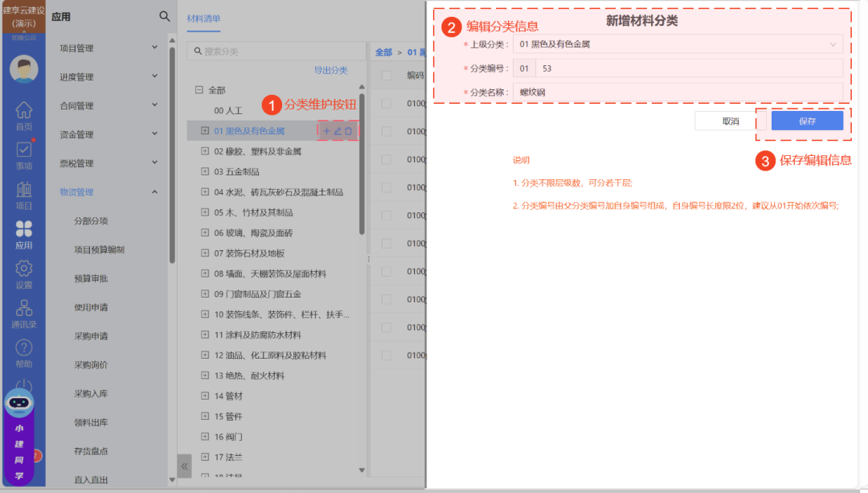Toggle the header select-all checkbox in table
The width and height of the screenshot is (868, 493).
coord(387,76)
